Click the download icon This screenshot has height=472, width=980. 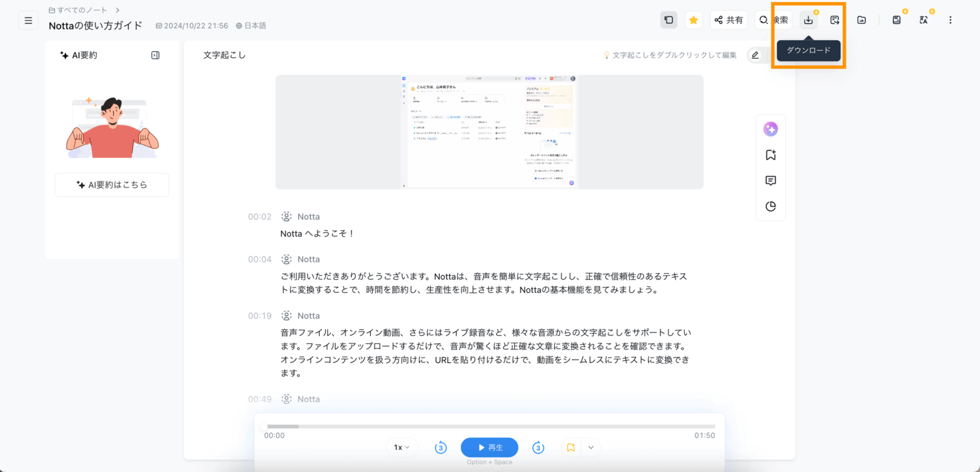point(808,20)
